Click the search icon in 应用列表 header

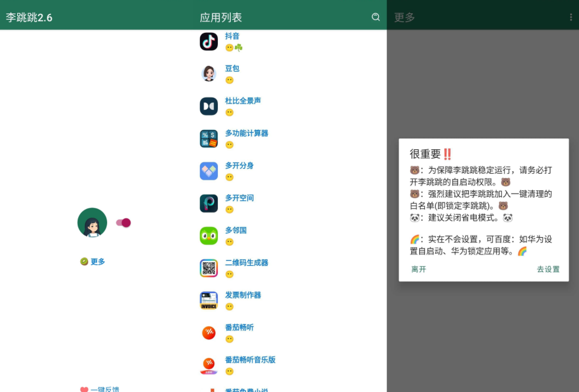pos(375,17)
